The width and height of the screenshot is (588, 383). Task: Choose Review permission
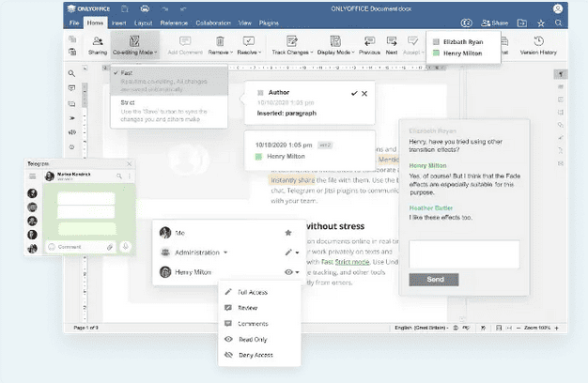[259, 308]
